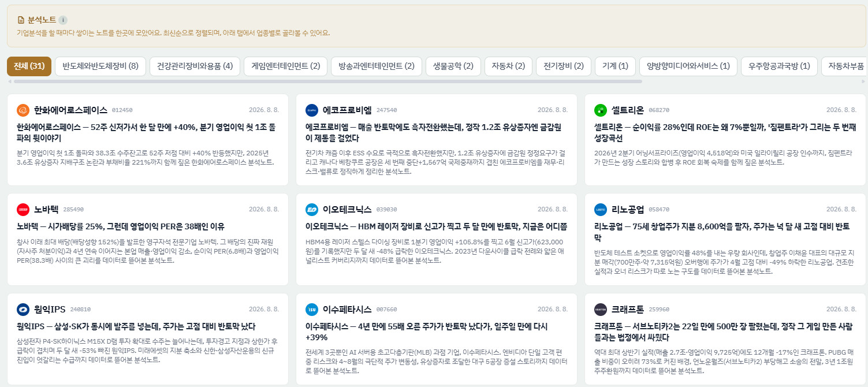Click the 분석노트 header title

[x=42, y=20]
